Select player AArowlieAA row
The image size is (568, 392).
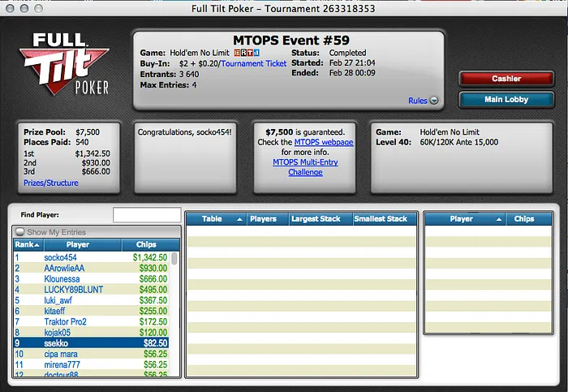[91, 269]
